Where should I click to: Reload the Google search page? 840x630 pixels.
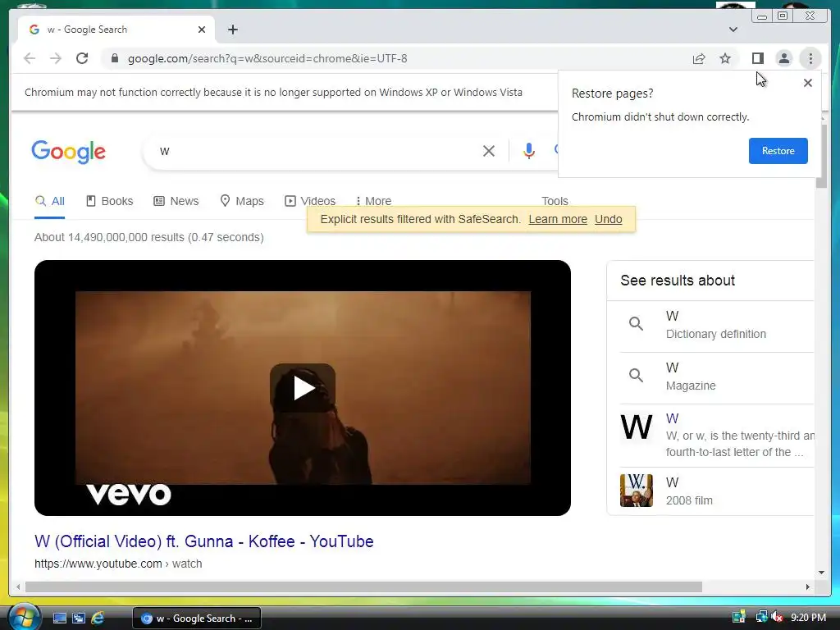(82, 58)
